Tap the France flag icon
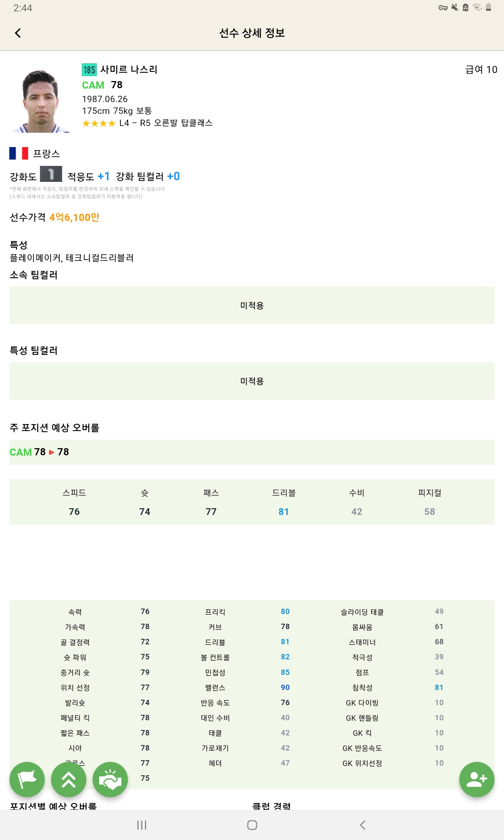 [x=19, y=153]
